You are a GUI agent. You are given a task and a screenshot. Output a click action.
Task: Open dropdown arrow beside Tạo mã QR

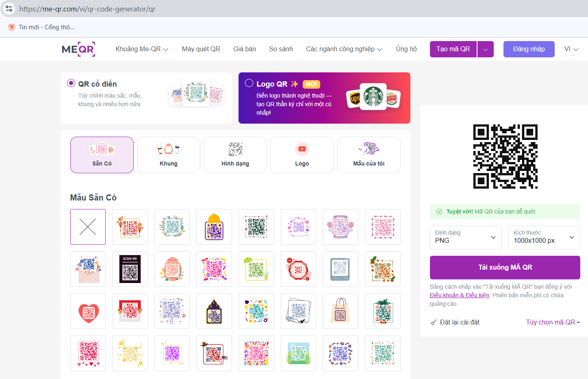click(486, 49)
